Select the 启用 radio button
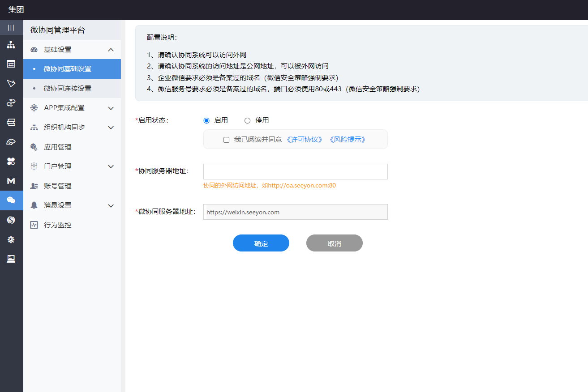 click(206, 120)
